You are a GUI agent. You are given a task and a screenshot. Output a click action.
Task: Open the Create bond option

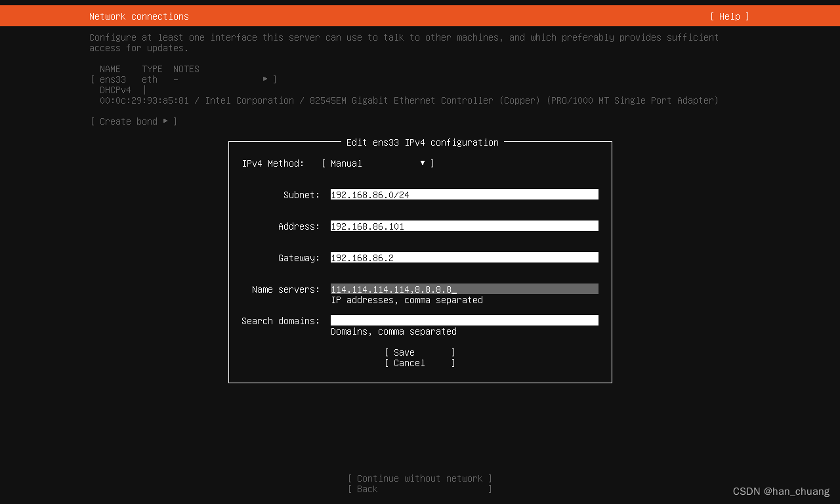[134, 121]
